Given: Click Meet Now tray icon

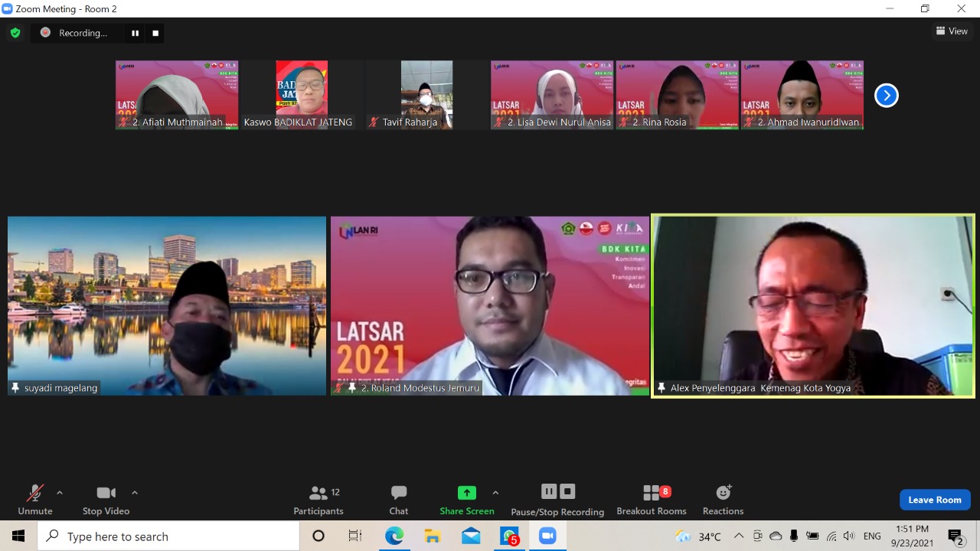Looking at the screenshot, I should pos(758,536).
